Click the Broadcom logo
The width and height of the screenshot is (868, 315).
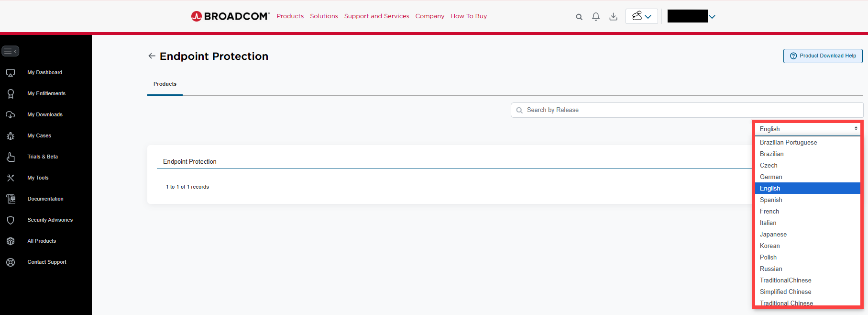point(230,16)
